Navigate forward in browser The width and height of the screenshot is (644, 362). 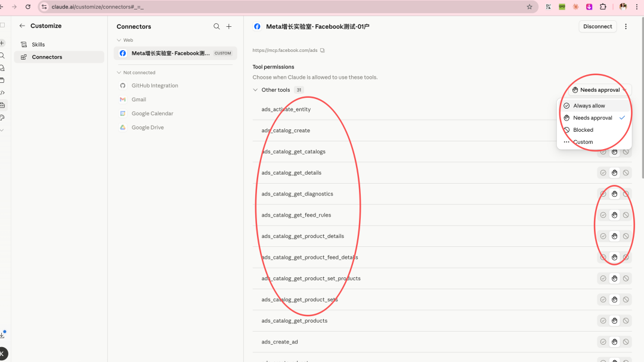pyautogui.click(x=14, y=7)
